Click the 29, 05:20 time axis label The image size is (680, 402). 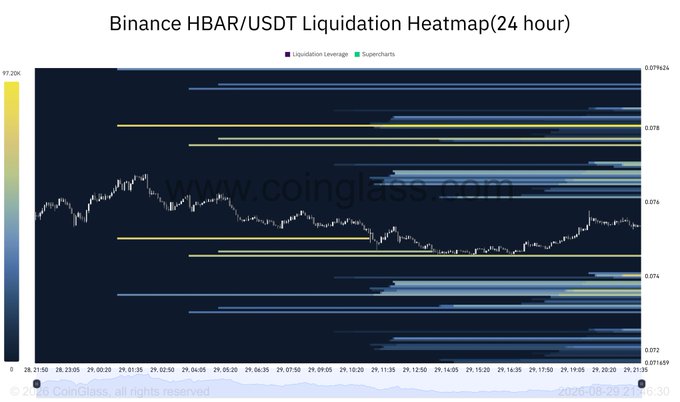(x=226, y=370)
